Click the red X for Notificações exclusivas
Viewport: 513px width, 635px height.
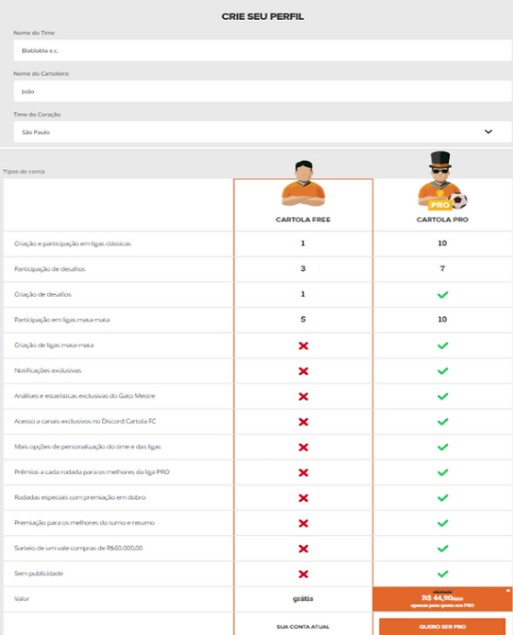[x=303, y=371]
